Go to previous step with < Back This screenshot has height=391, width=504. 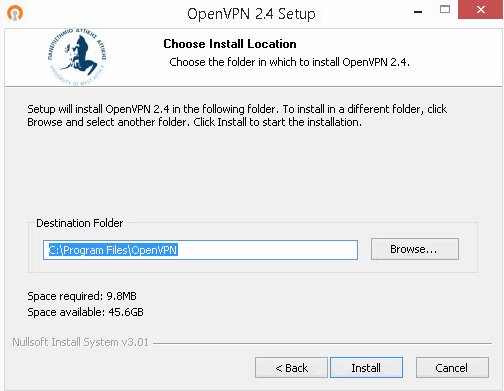pos(291,368)
